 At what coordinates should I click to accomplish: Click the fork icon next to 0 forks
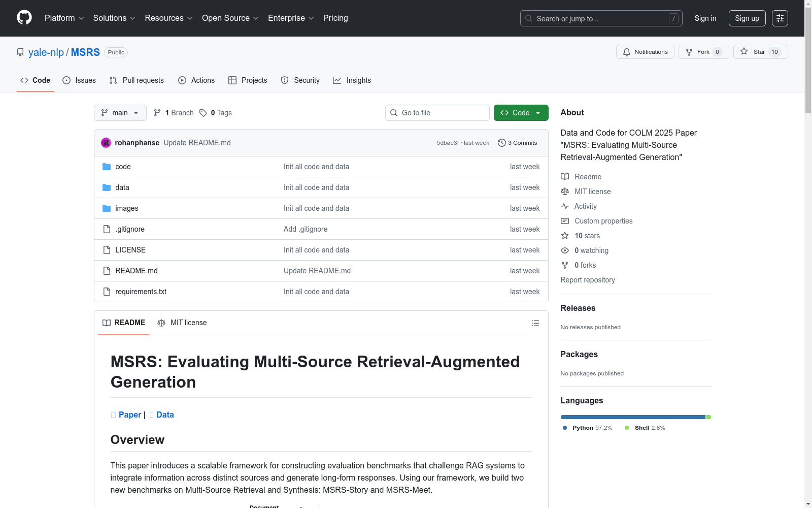point(565,265)
